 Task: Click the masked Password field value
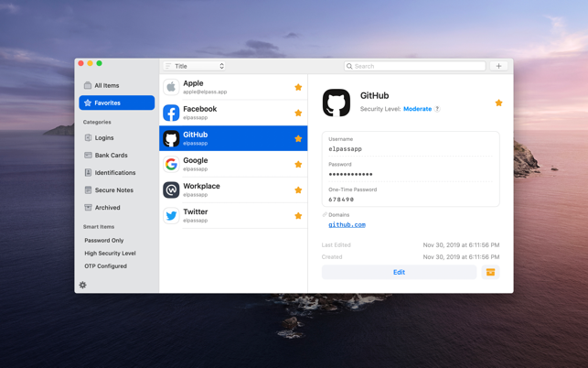pyautogui.click(x=350, y=174)
